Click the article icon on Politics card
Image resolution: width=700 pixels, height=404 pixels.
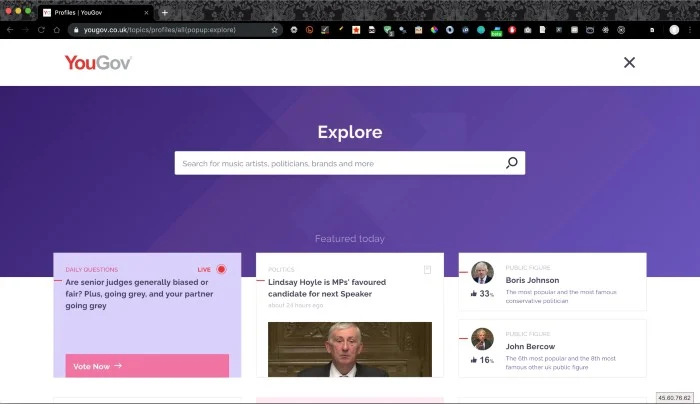point(427,269)
